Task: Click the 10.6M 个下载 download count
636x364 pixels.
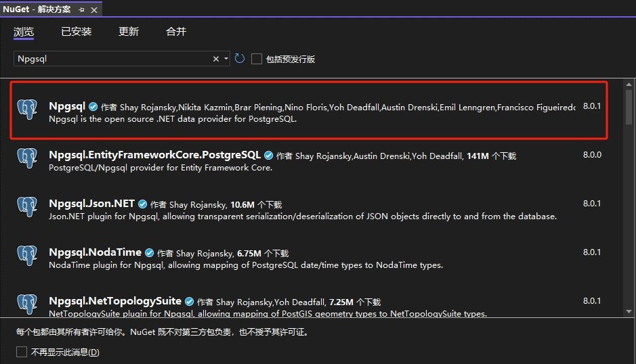Action: 256,205
